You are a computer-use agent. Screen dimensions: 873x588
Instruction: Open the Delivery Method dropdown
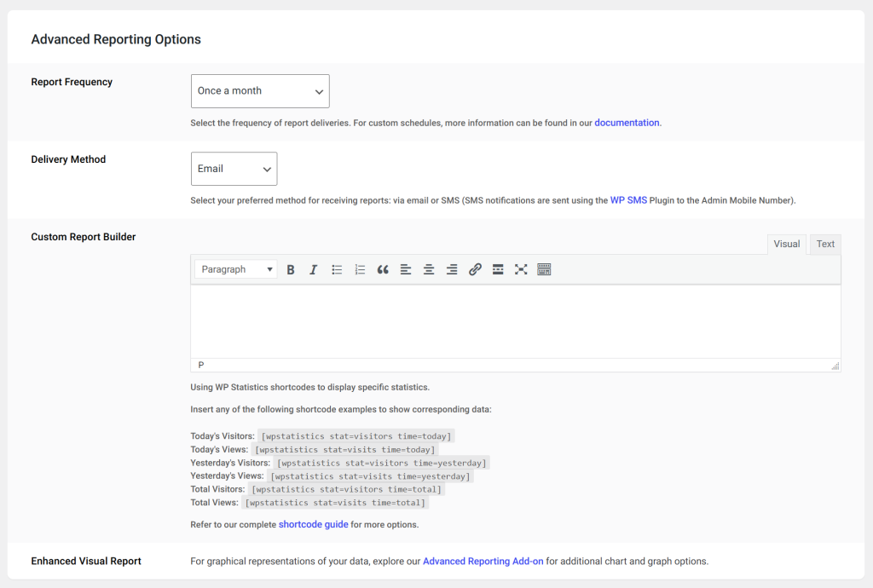coord(234,168)
